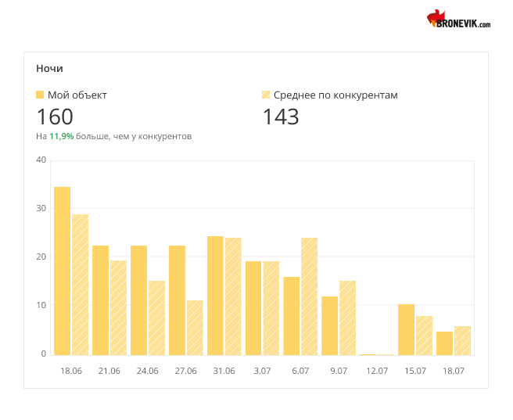Click the 27.06 x-axis date label
The height and width of the screenshot is (420, 513).
coord(186,372)
